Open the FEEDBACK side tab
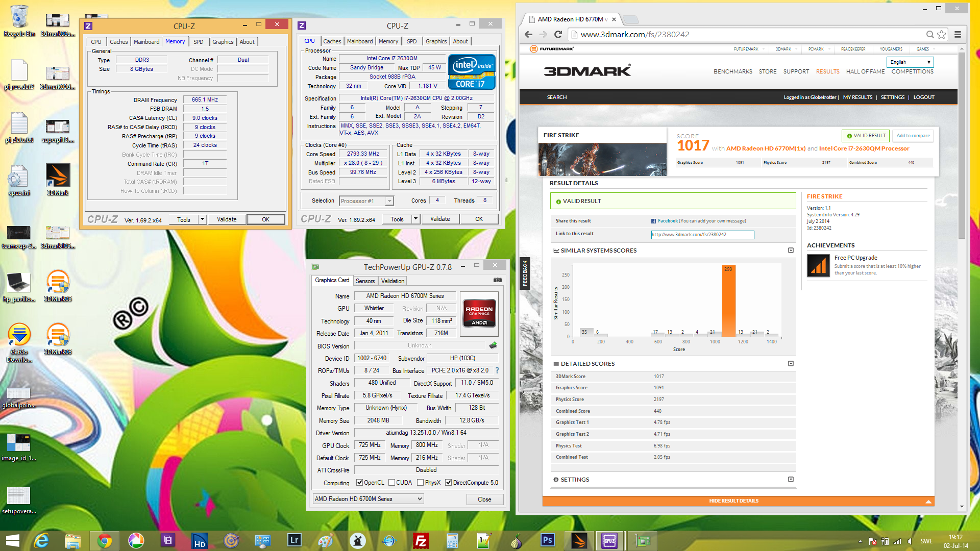The image size is (980, 551). (525, 273)
